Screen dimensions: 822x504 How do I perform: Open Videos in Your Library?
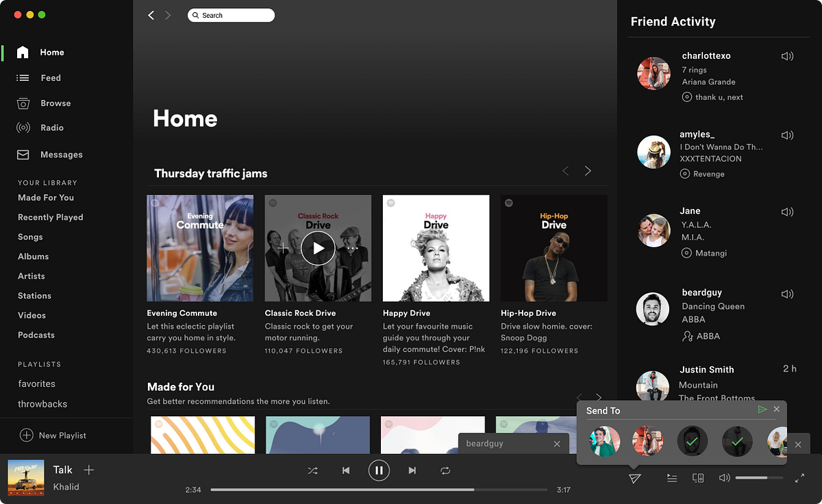[32, 316]
